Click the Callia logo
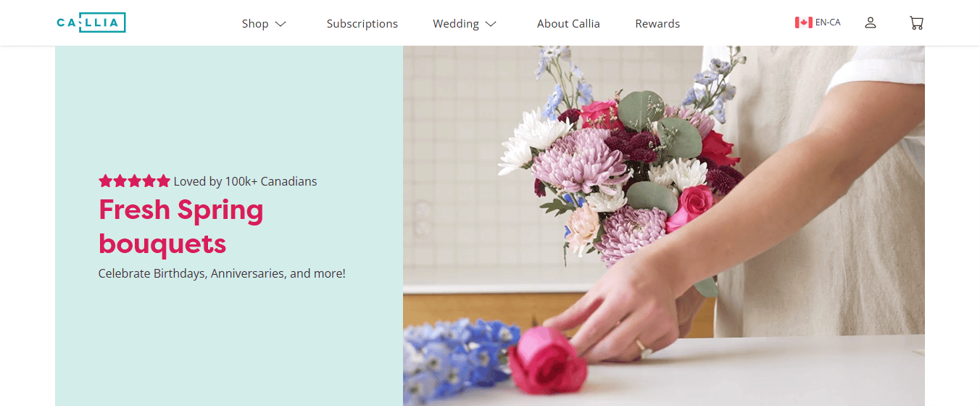 (91, 23)
